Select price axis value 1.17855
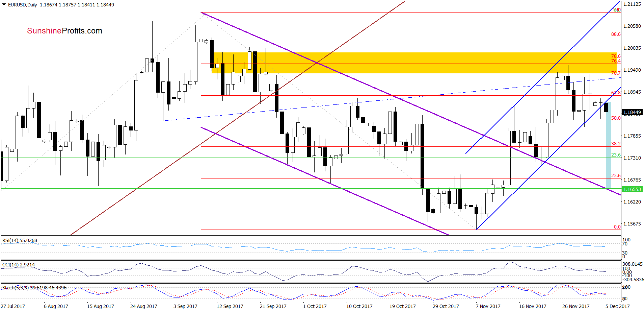Viewport: 644px width, 311px height. (632, 136)
